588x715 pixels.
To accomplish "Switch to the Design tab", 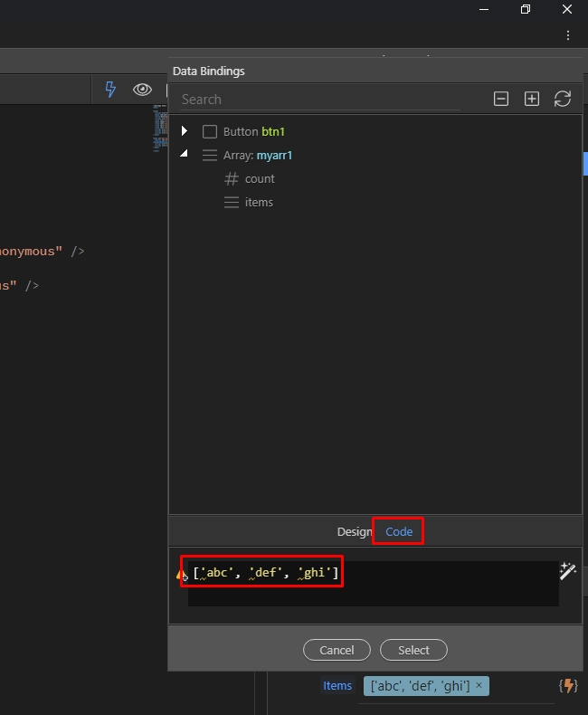I will click(355, 531).
